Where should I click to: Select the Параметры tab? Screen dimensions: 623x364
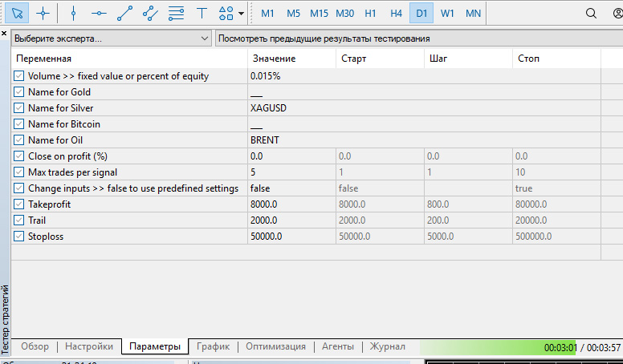pyautogui.click(x=155, y=346)
